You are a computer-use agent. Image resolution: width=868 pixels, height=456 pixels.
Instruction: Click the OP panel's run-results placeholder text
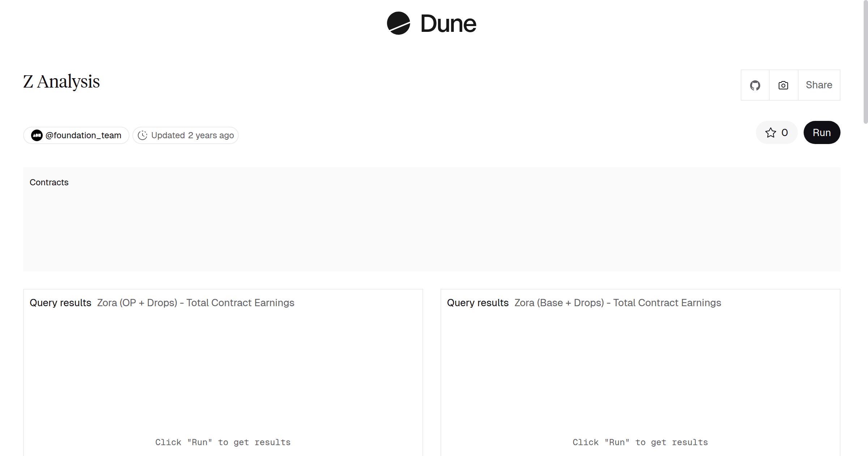coord(223,442)
